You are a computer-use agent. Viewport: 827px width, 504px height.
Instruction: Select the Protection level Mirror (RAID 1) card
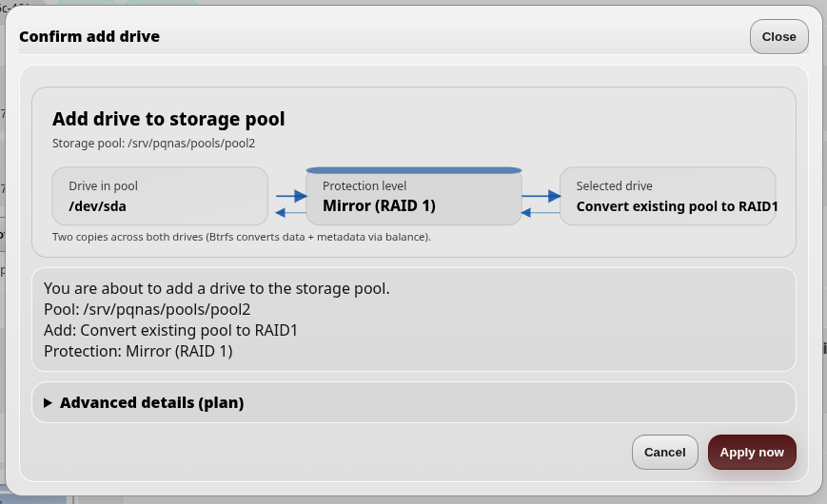click(x=414, y=196)
